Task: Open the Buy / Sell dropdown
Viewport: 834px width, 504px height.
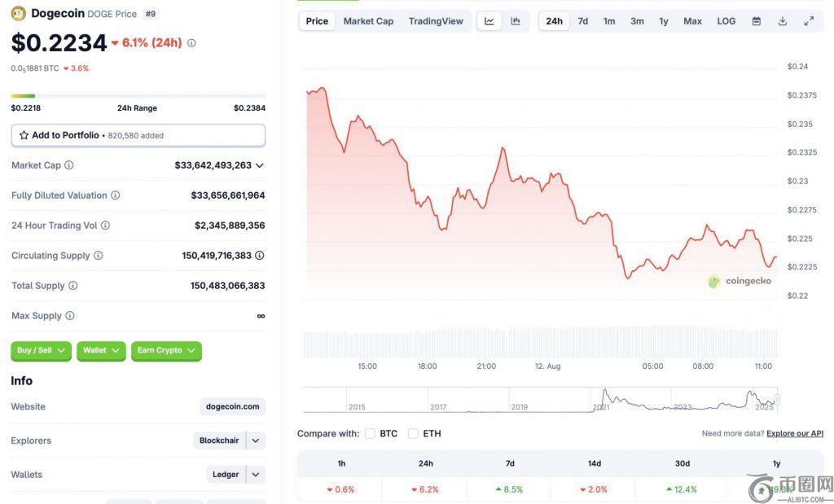Action: click(x=41, y=351)
